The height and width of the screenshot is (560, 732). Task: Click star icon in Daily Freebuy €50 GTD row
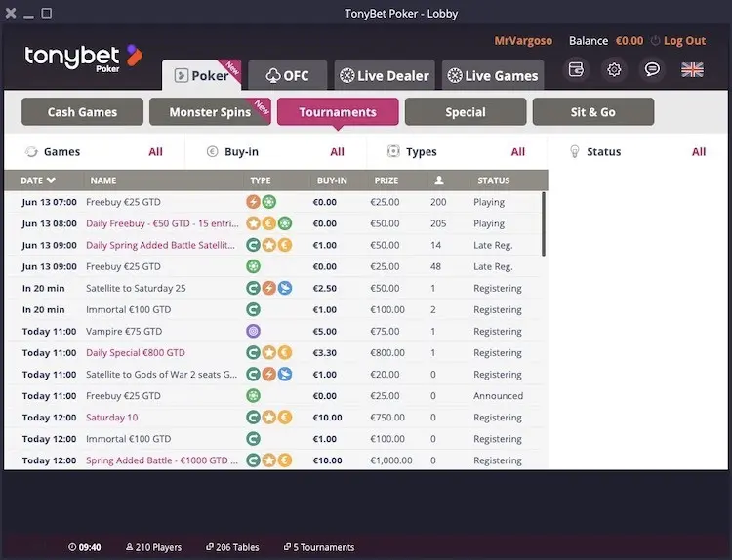(253, 223)
